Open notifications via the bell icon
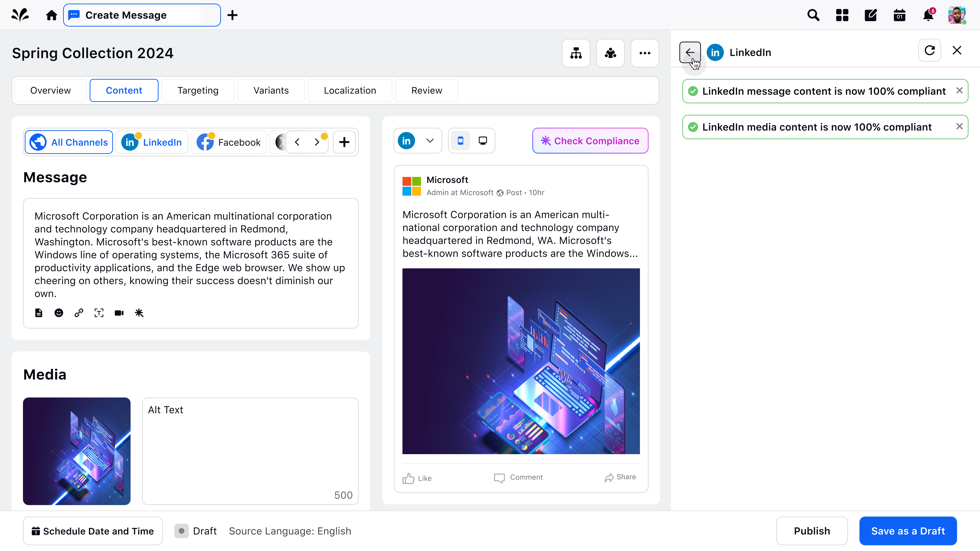 [x=928, y=15]
